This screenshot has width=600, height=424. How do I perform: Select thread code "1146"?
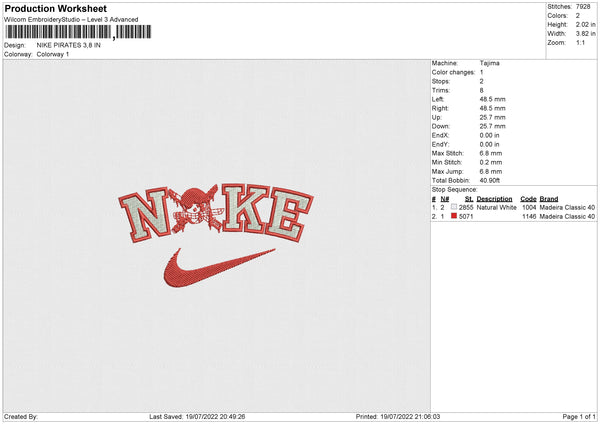coord(529,217)
